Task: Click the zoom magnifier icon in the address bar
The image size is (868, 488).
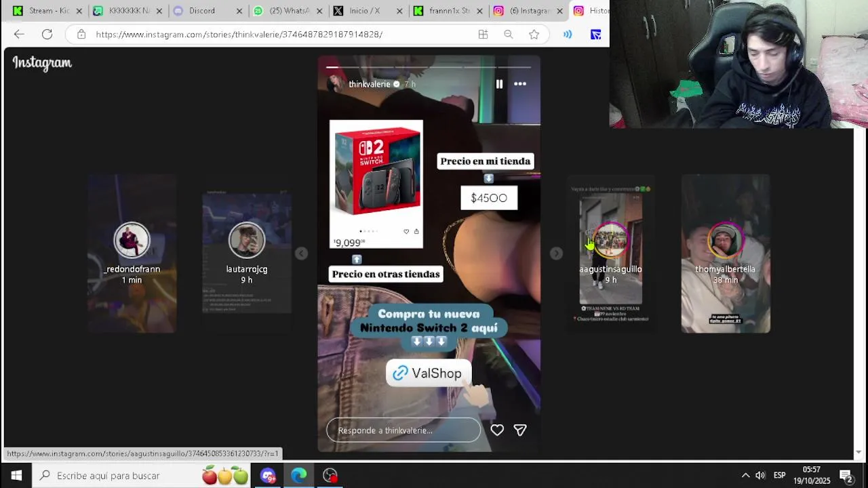Action: [x=509, y=34]
